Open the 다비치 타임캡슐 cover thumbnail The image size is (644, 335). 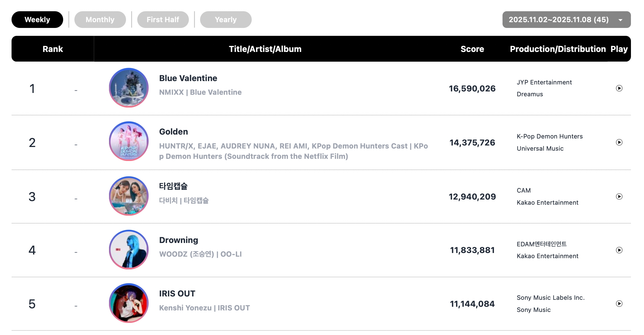(x=129, y=196)
